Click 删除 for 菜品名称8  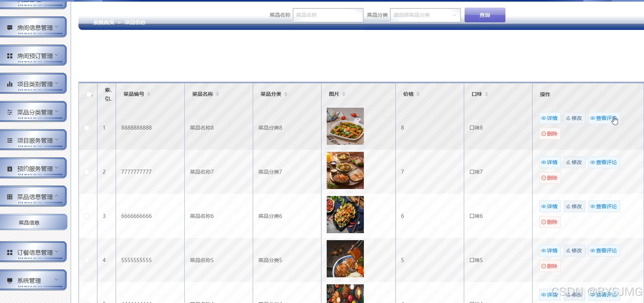550,134
